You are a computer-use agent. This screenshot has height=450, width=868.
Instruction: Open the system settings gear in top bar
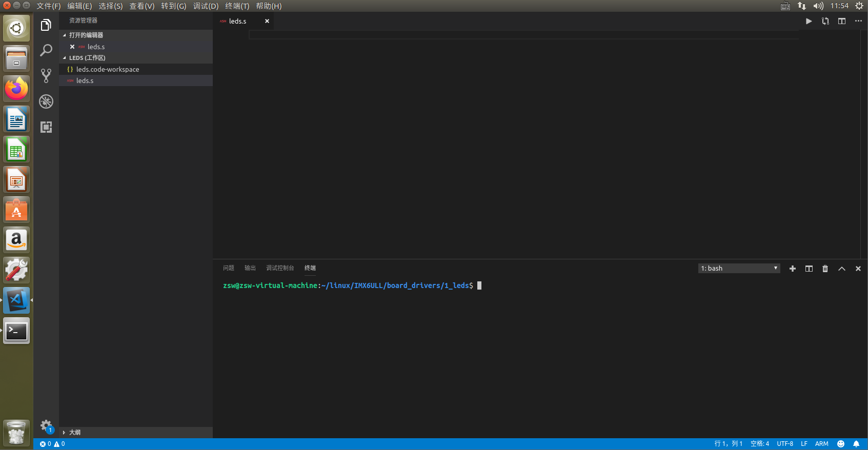tap(859, 6)
